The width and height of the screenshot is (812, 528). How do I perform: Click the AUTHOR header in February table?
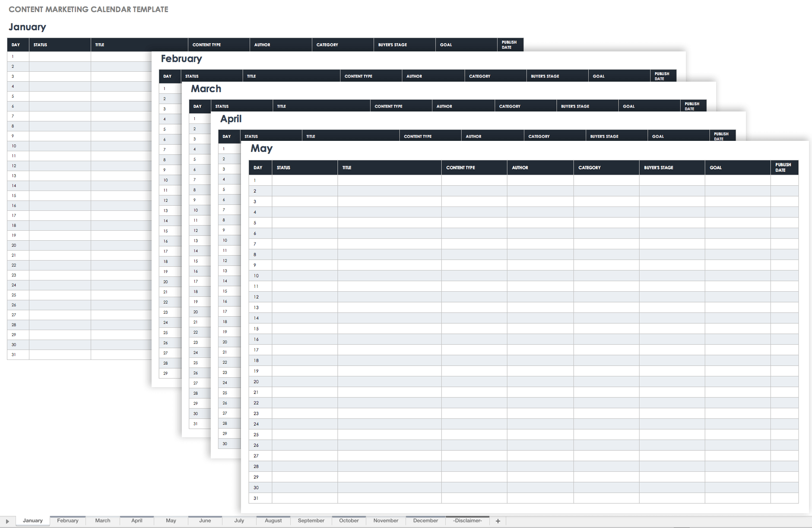pyautogui.click(x=433, y=76)
